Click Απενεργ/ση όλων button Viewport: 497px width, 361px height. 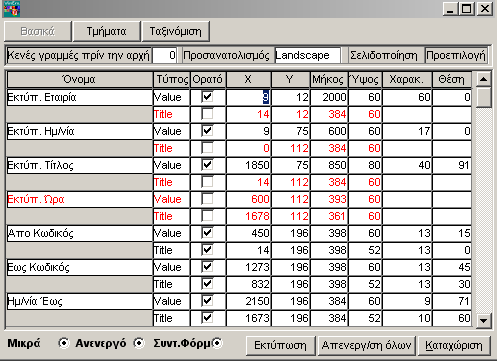366,345
